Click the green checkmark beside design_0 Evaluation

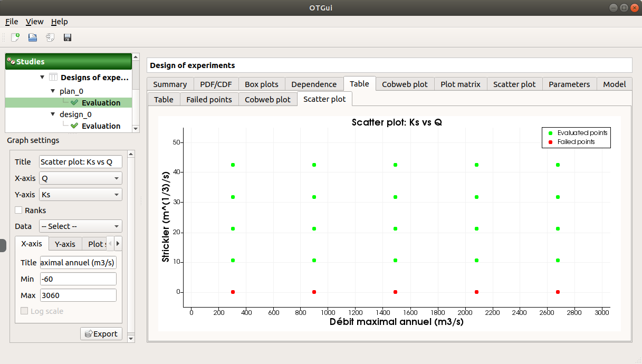74,126
